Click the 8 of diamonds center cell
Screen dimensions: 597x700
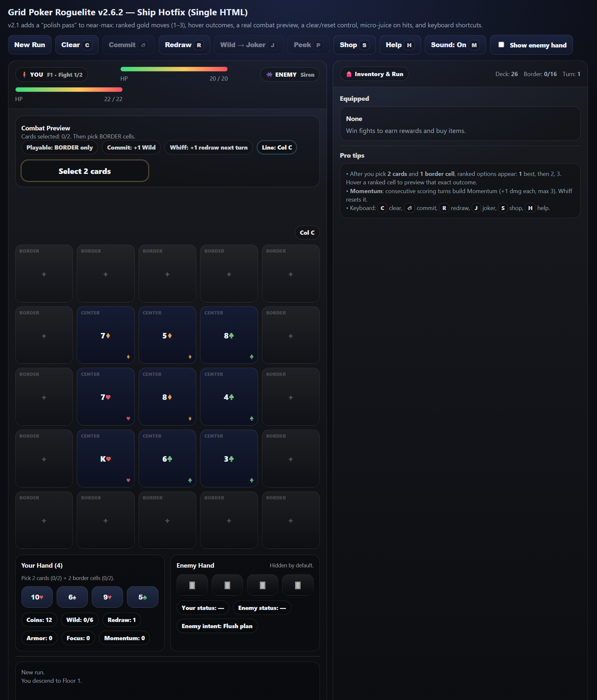point(167,397)
